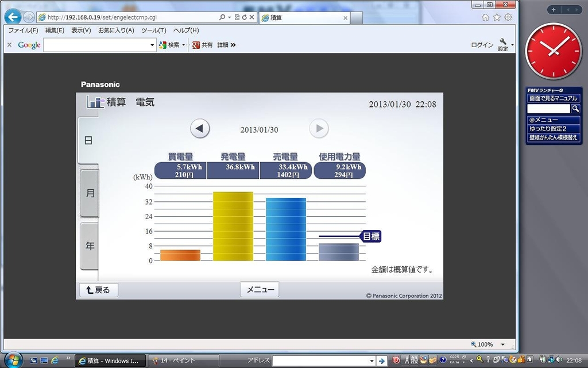Viewport: 588px width, 368px height.
Task: Click the orange 買電量 bar
Action: (180, 255)
